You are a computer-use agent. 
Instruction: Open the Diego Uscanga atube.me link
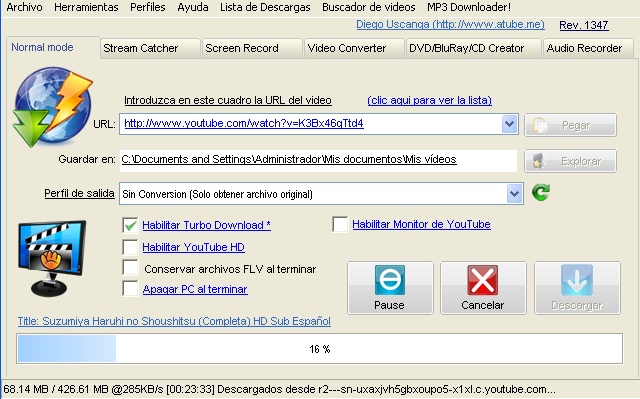pos(450,24)
